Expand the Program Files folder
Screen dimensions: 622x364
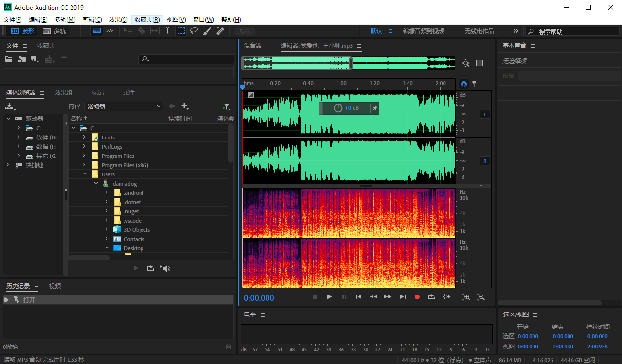(x=84, y=156)
